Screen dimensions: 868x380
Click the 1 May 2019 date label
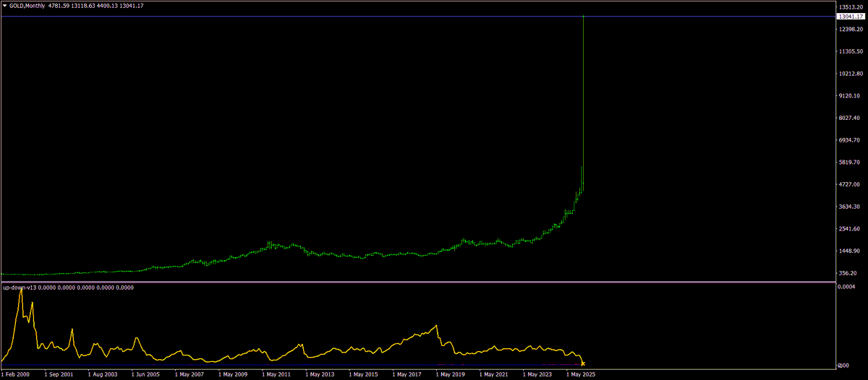point(449,375)
